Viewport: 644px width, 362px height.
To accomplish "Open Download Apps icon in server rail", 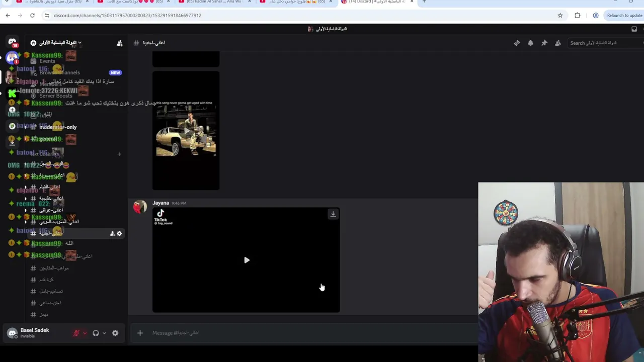I will pos(12,142).
